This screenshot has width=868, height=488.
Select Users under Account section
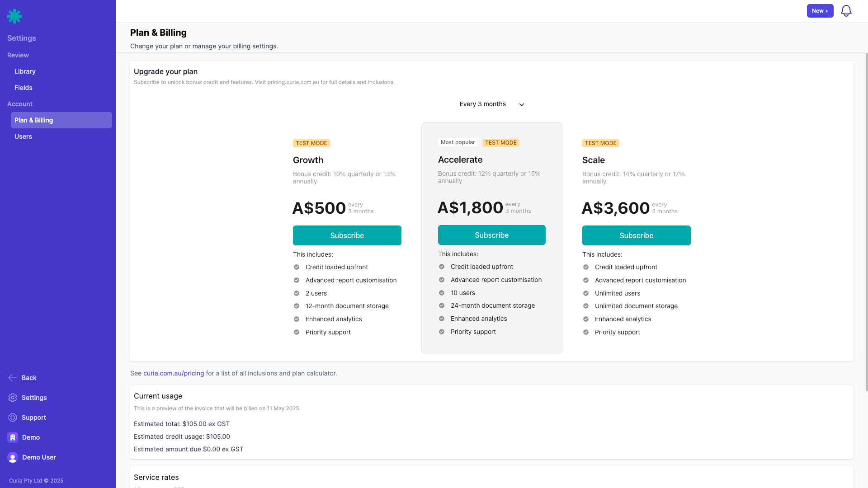tap(23, 136)
